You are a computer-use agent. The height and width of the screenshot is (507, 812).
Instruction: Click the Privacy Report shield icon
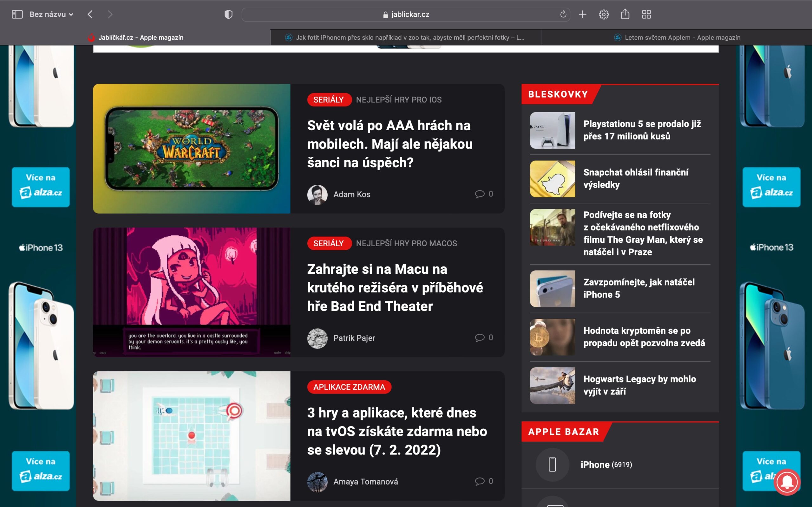[228, 14]
